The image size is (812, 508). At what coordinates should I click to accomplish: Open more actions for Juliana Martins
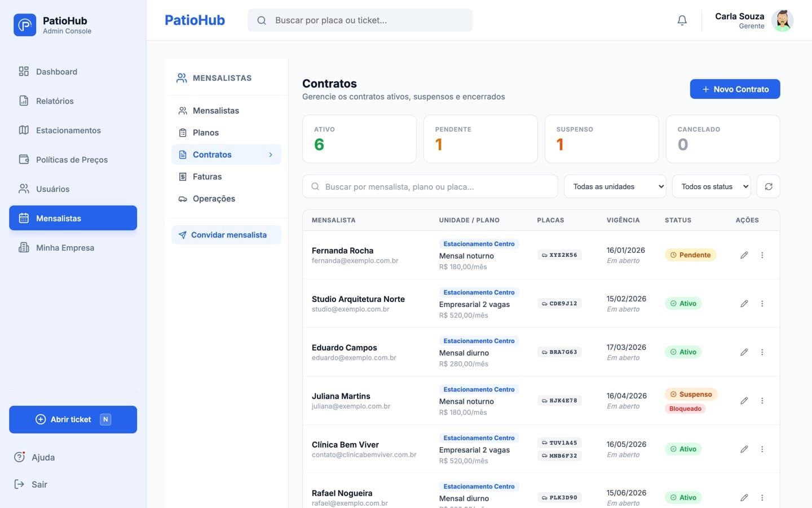click(762, 401)
